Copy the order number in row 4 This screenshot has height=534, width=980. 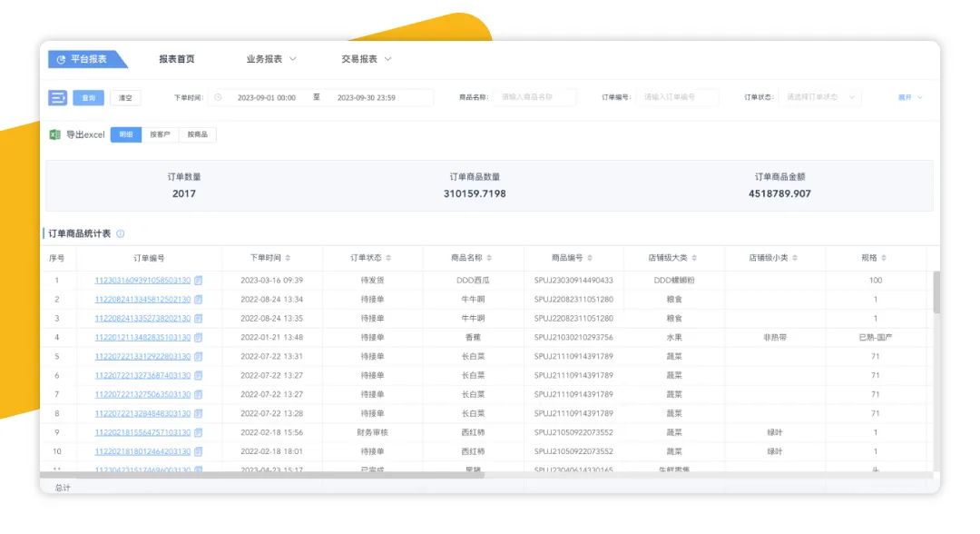pyautogui.click(x=198, y=338)
